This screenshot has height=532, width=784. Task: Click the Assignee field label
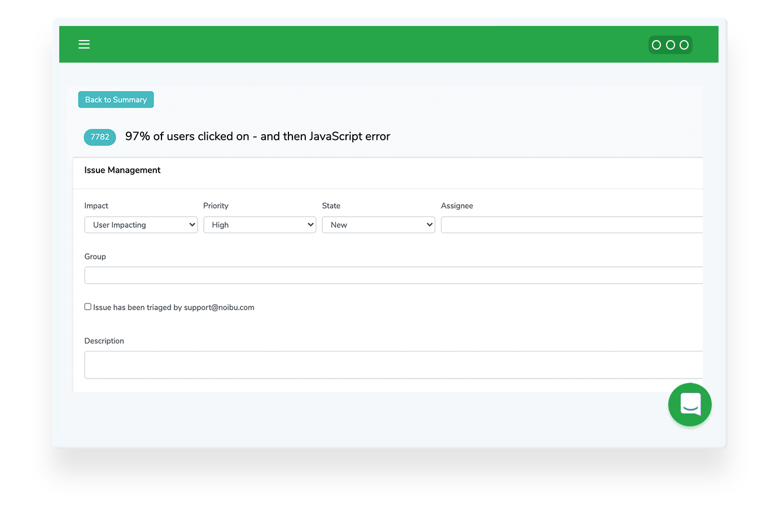457,206
